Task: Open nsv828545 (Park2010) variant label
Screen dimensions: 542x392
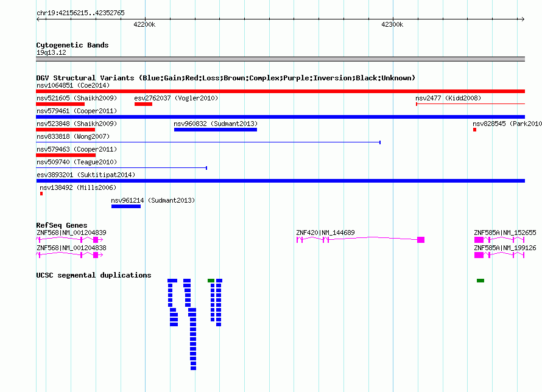Action: tap(507, 124)
